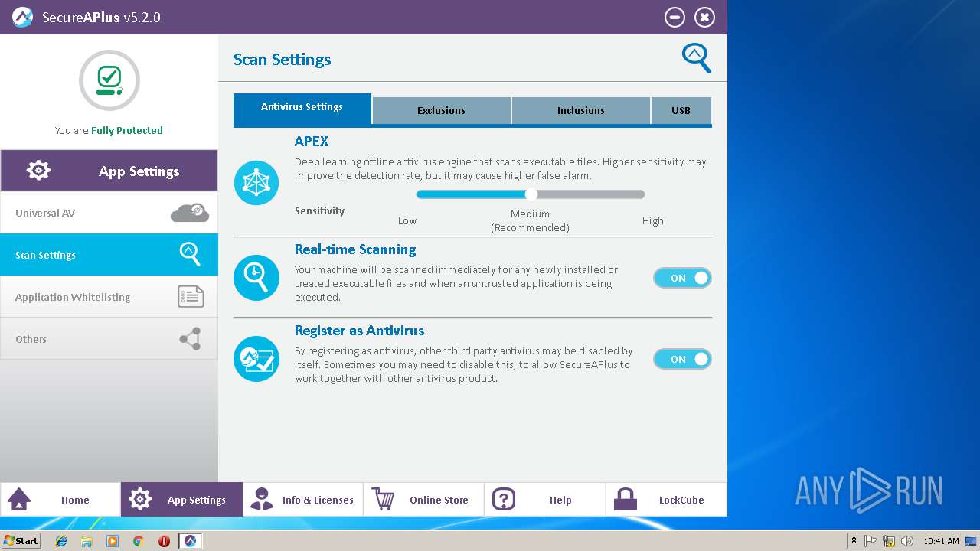The height and width of the screenshot is (551, 980).
Task: Click the Application Whitelisting list icon
Action: [191, 297]
